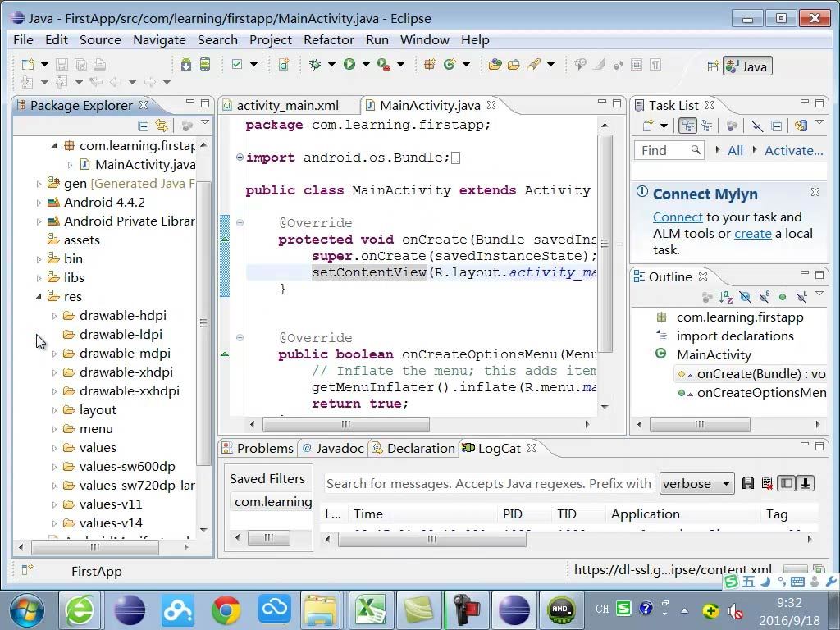Screen dimensions: 840x630
Task: Click the editor vertical scrollbar
Action: point(605,244)
